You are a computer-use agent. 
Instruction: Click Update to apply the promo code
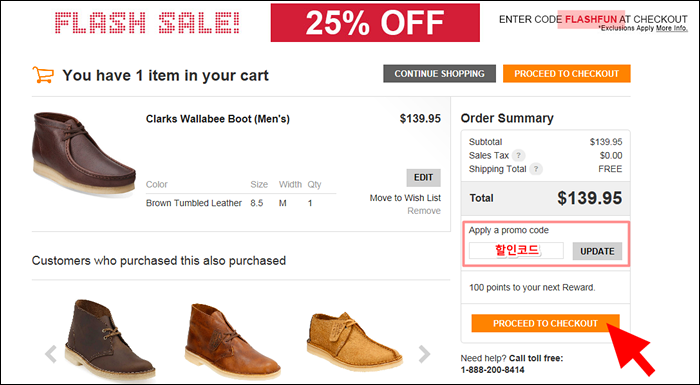pos(597,251)
